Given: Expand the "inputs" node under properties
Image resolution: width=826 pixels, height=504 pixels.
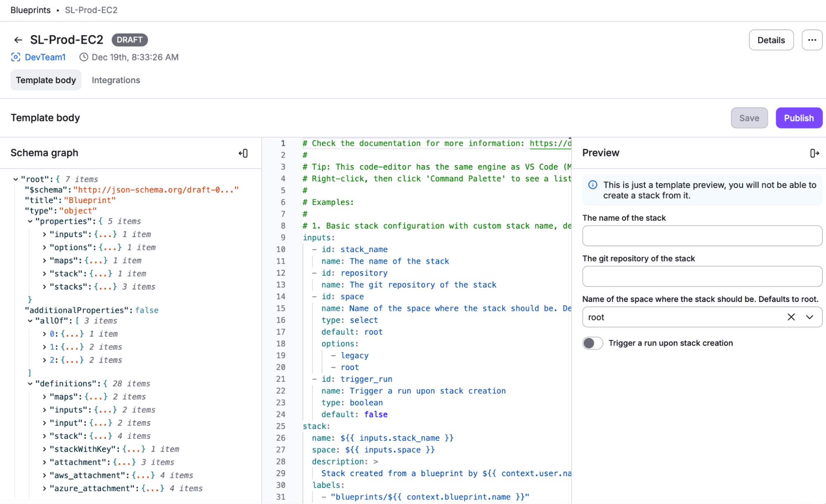Looking at the screenshot, I should point(44,234).
